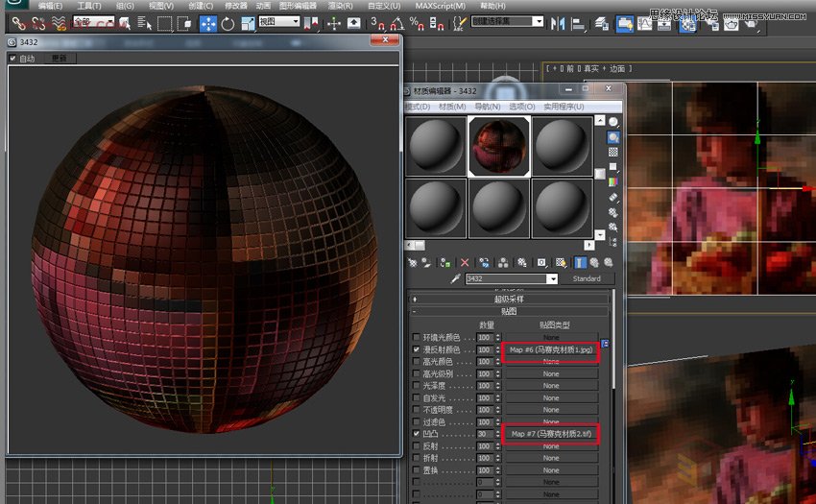Click the Bind to Space Warp icon
816x504 pixels.
pos(59,23)
